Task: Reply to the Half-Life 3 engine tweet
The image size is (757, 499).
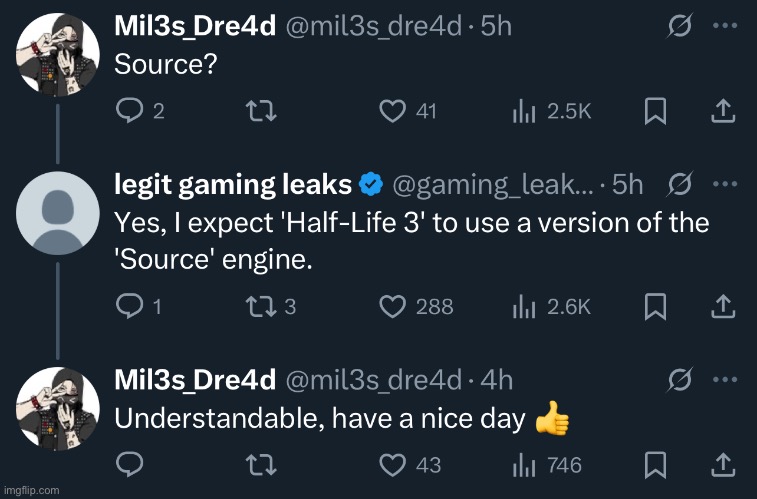Action: pos(130,306)
